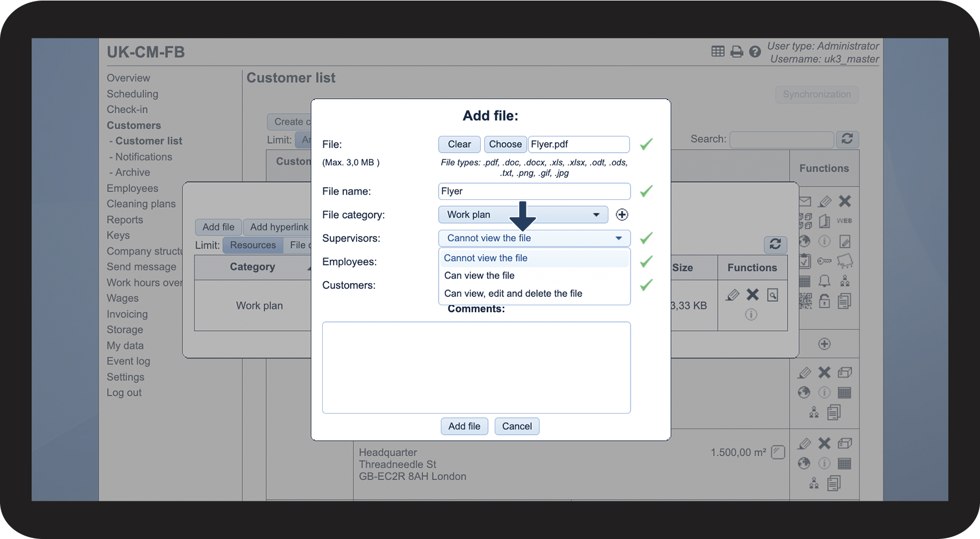Edit the Work plan file with pencil icon
This screenshot has width=980, height=539.
[733, 295]
